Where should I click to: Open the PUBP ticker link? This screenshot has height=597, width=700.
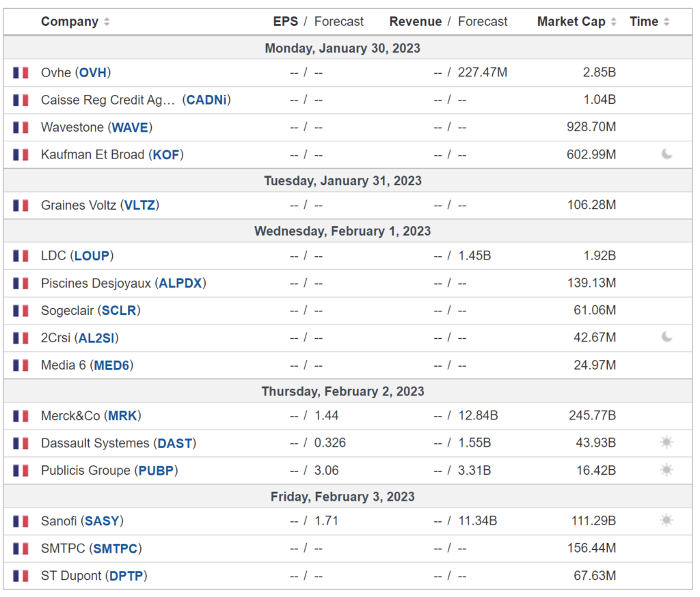157,470
